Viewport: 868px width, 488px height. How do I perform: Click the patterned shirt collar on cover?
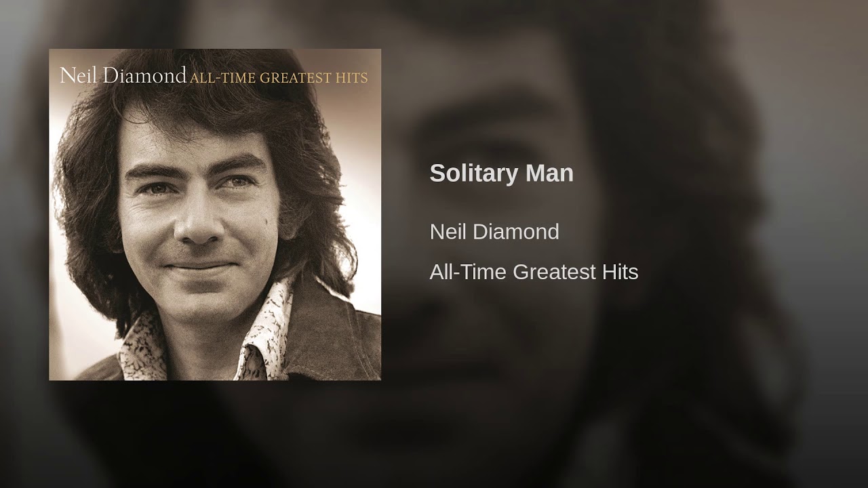click(271, 325)
